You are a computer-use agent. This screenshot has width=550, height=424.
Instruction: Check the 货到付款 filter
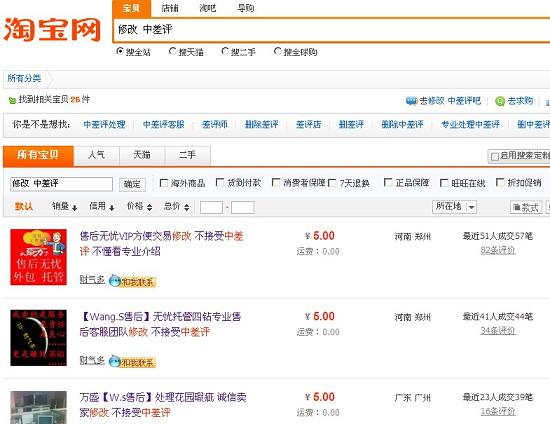(x=220, y=182)
